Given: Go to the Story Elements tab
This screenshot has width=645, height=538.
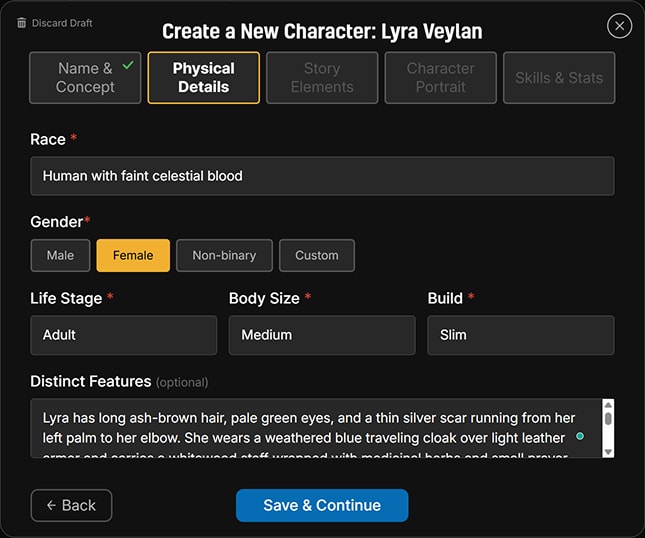Looking at the screenshot, I should pyautogui.click(x=322, y=77).
